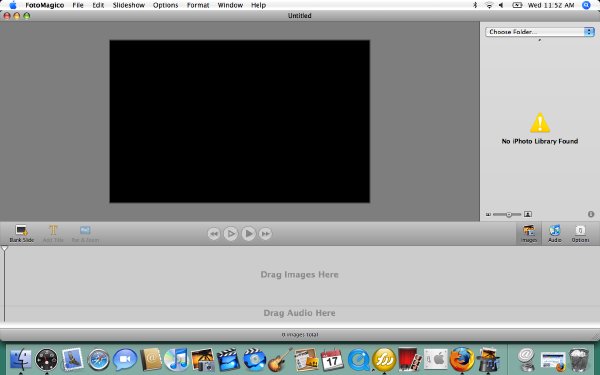This screenshot has height=375, width=600.
Task: Open the Format menu
Action: tap(198, 5)
